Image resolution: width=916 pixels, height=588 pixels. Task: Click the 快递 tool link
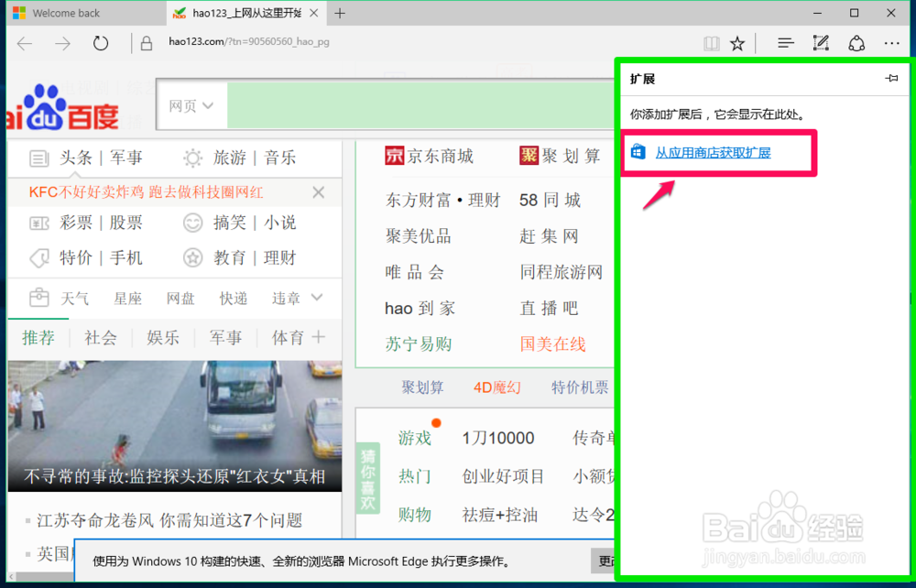tap(234, 299)
